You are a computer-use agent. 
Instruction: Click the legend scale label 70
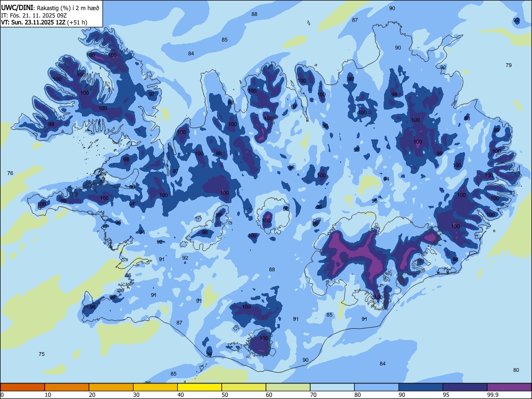click(x=313, y=395)
